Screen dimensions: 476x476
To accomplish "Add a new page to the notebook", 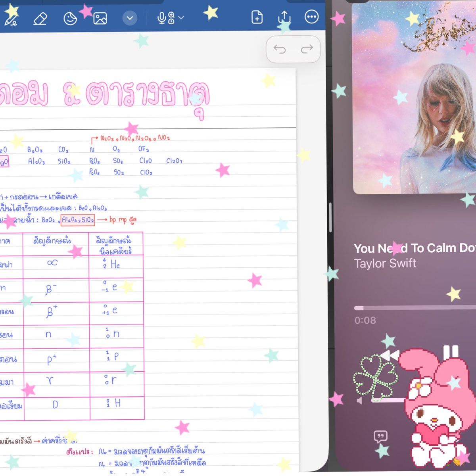I will (257, 17).
